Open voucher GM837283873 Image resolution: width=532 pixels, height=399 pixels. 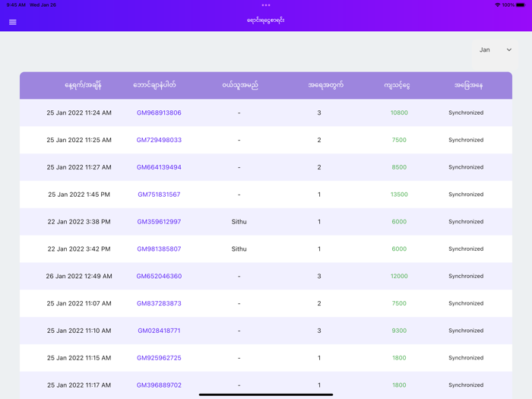159,303
